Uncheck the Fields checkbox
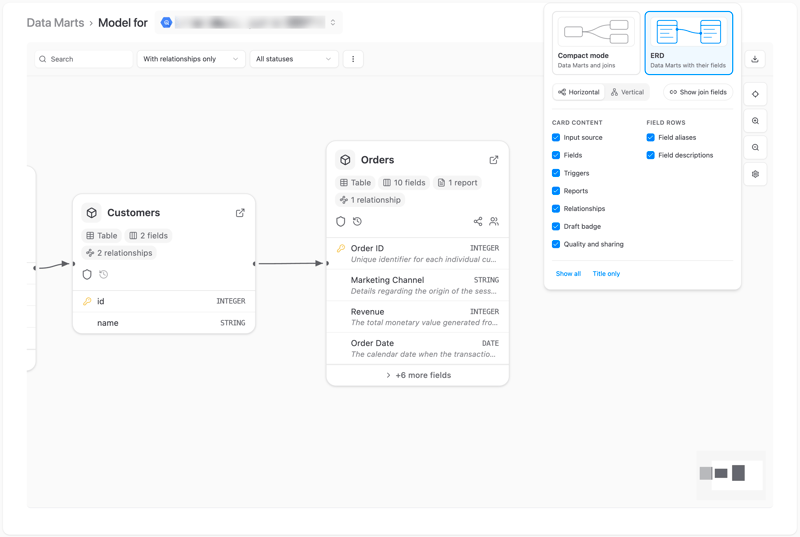The width and height of the screenshot is (800, 537). [x=556, y=156]
